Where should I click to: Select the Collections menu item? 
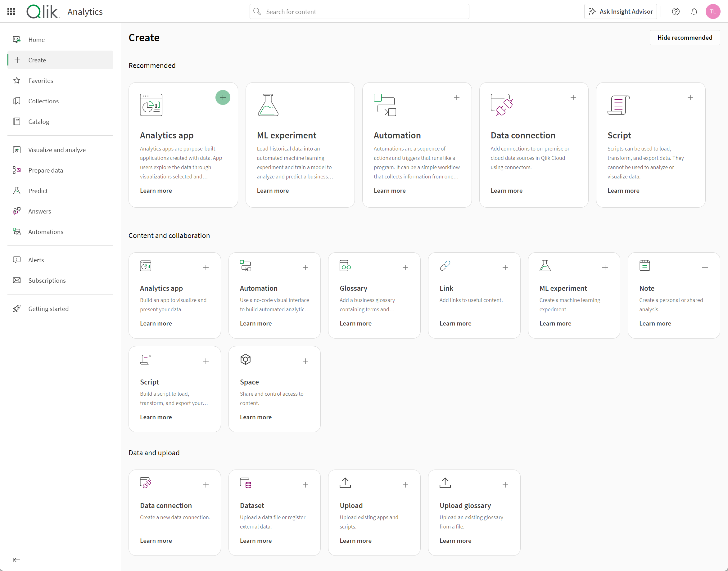coord(44,101)
